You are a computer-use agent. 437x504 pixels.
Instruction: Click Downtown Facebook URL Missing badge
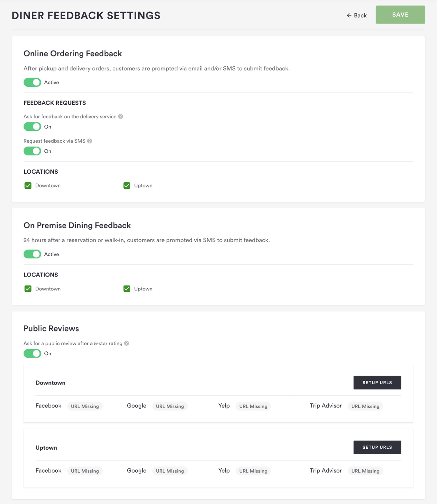[85, 406]
